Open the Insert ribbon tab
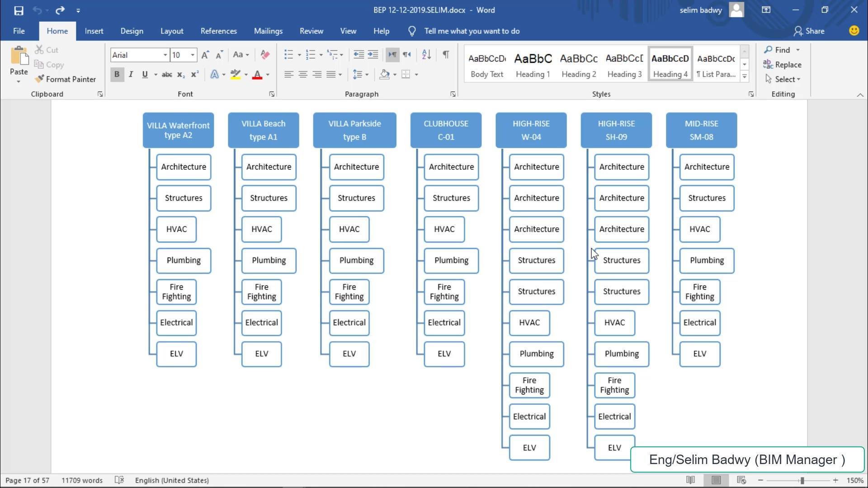868x488 pixels. click(94, 31)
